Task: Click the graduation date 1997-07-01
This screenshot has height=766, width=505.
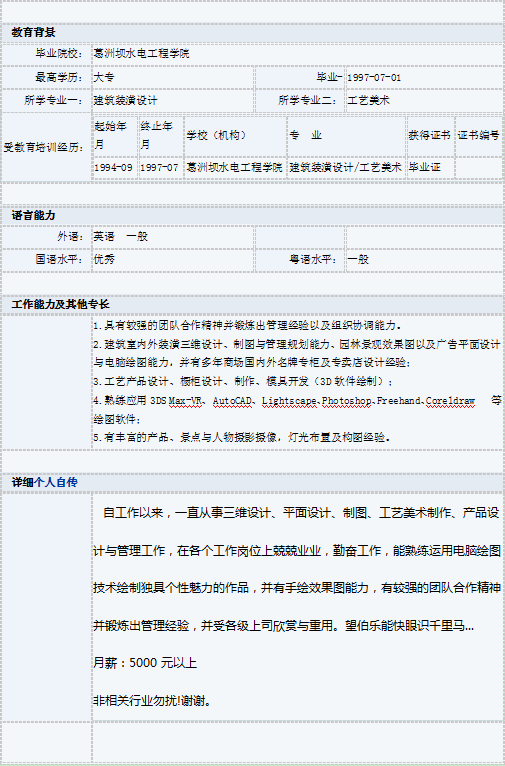Action: (x=374, y=77)
